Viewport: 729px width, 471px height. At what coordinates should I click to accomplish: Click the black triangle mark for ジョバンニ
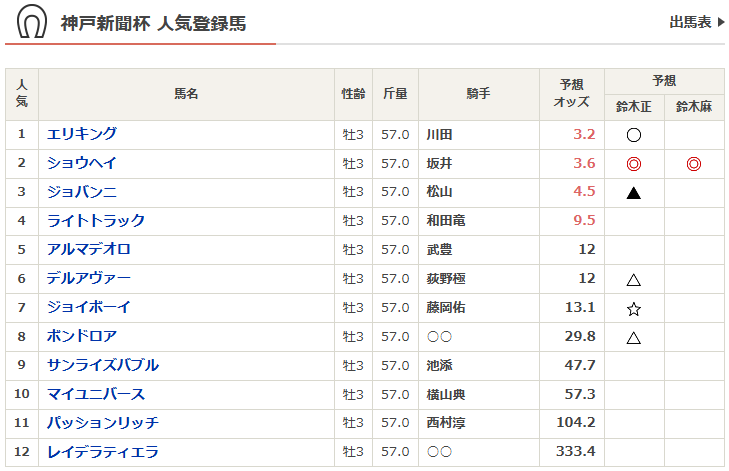(x=633, y=193)
